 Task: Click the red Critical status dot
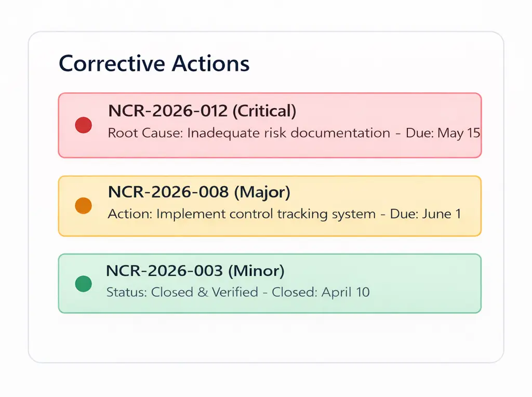84,125
